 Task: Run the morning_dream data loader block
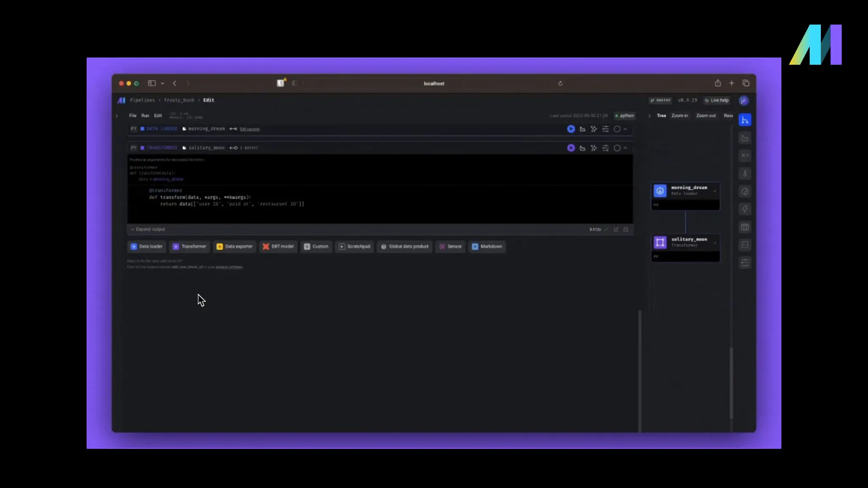571,129
